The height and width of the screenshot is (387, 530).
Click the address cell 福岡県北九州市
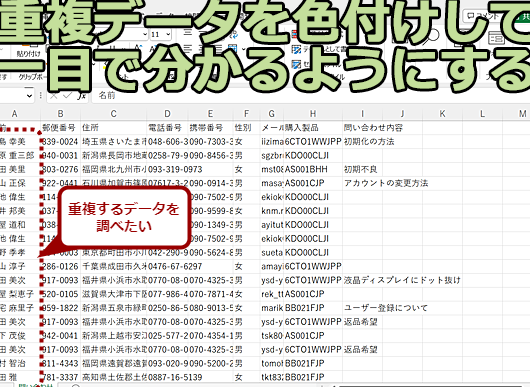(x=114, y=169)
